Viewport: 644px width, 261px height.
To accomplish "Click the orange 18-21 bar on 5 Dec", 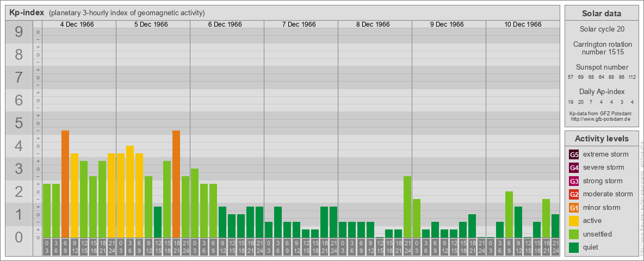I will coord(176,184).
